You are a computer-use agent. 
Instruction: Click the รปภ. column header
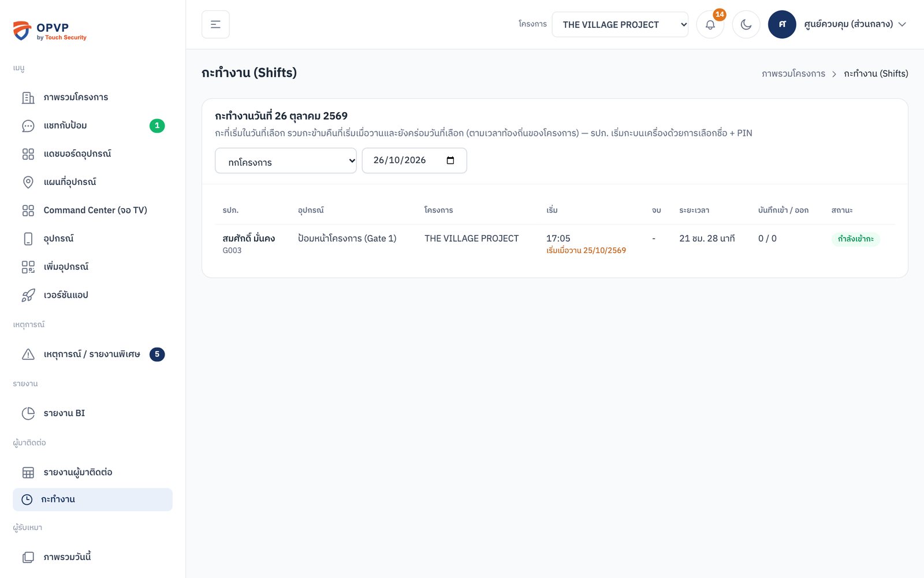tap(230, 210)
